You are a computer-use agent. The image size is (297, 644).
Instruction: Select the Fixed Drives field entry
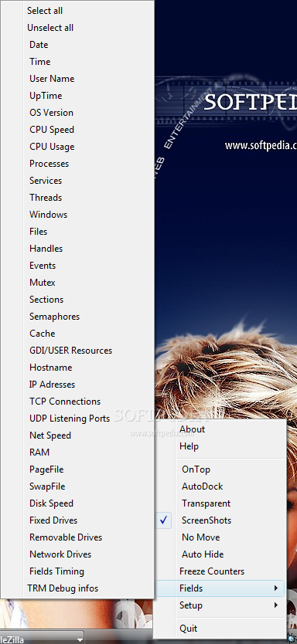click(x=77, y=520)
